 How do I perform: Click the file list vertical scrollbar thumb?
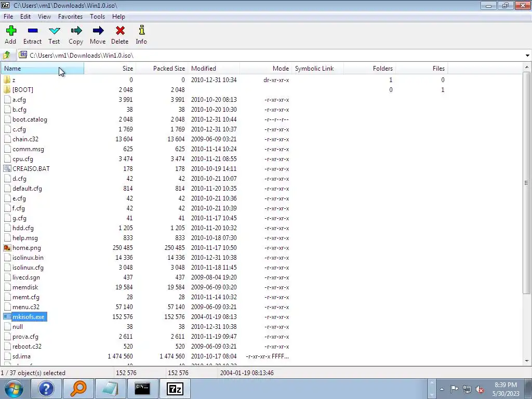[x=527, y=183]
